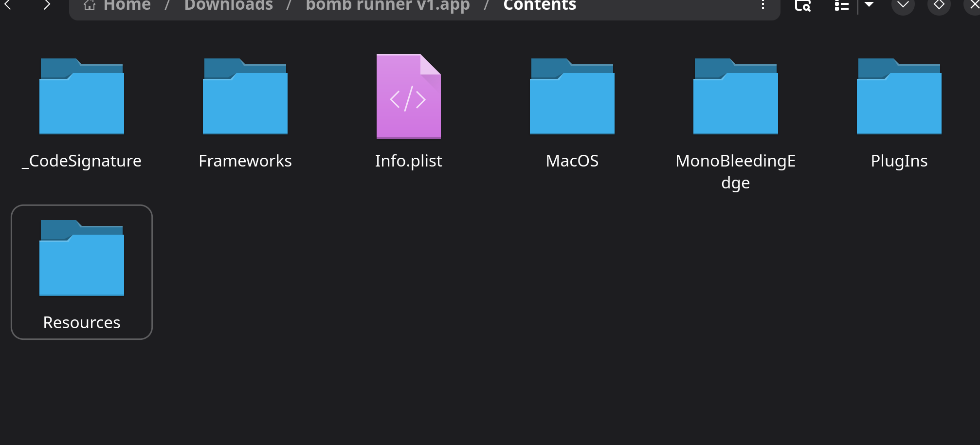Navigate to Downloads in the breadcrumb
Image resolution: width=980 pixels, height=445 pixels.
click(x=229, y=5)
